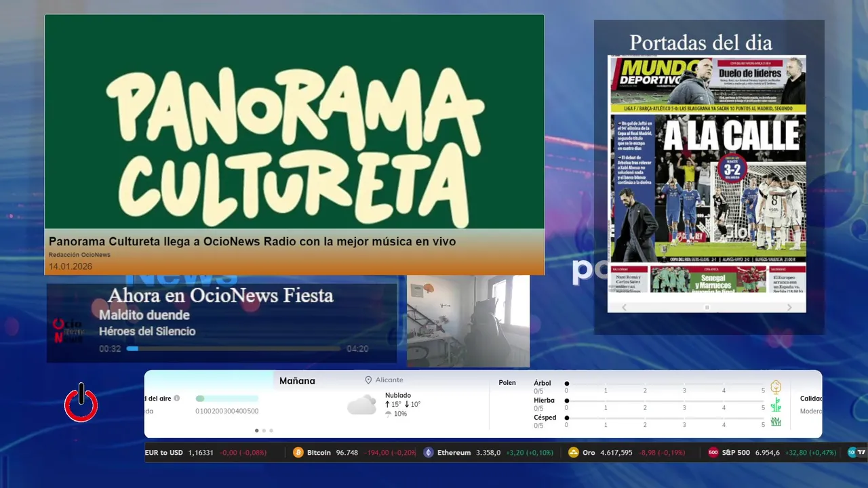
Task: Click the 'Nublado' weather condition text
Action: [x=398, y=395]
